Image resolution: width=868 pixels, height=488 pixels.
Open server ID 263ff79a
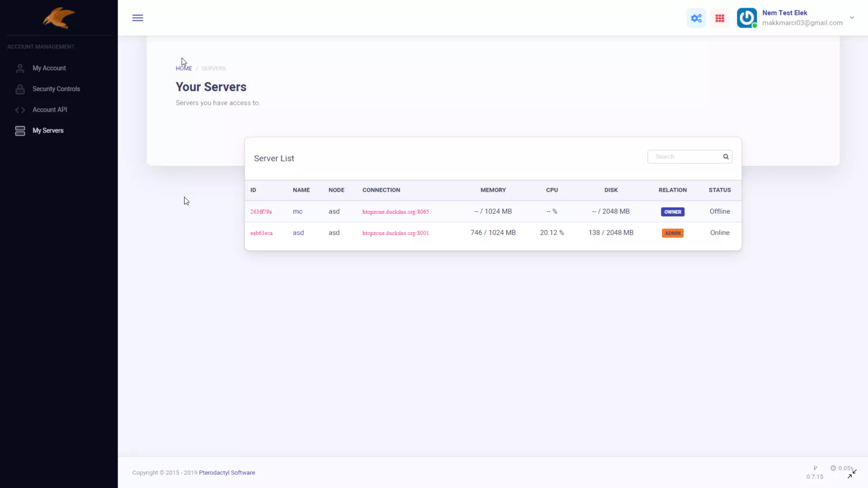[x=261, y=212]
